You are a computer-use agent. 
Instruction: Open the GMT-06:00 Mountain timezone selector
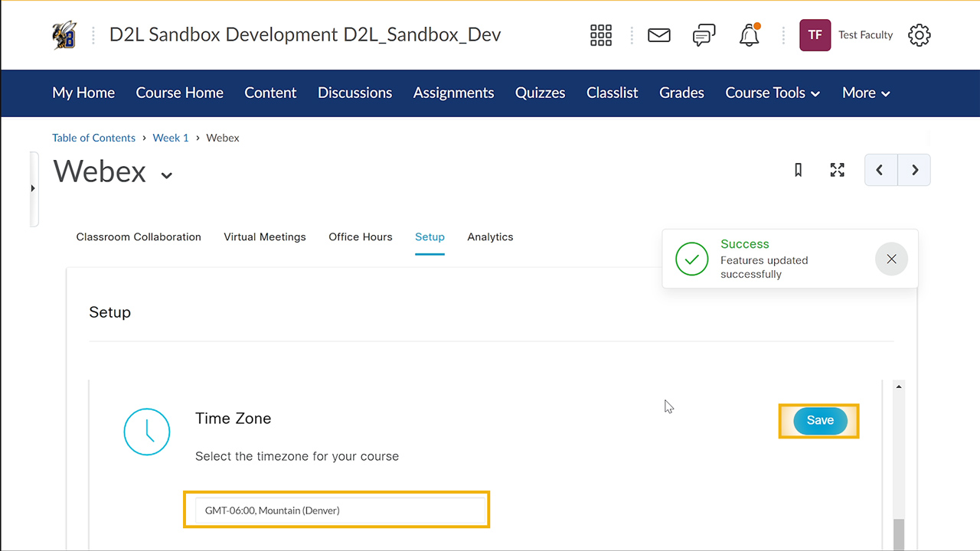point(336,510)
